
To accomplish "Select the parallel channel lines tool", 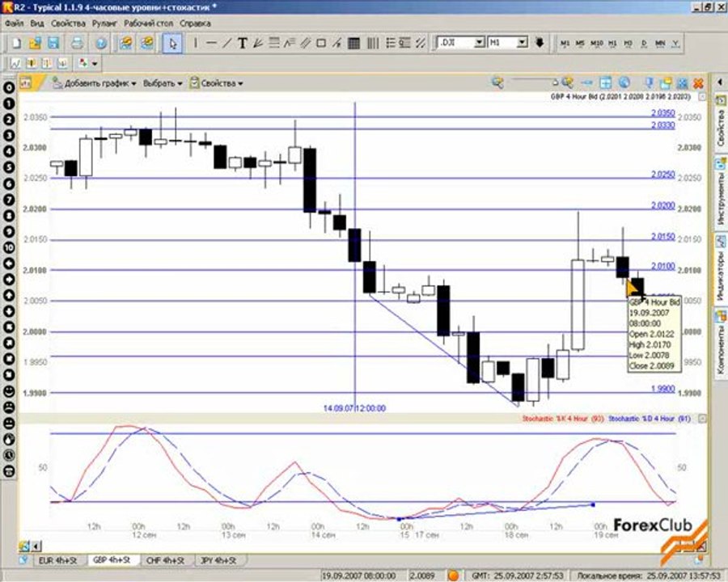I will [305, 43].
